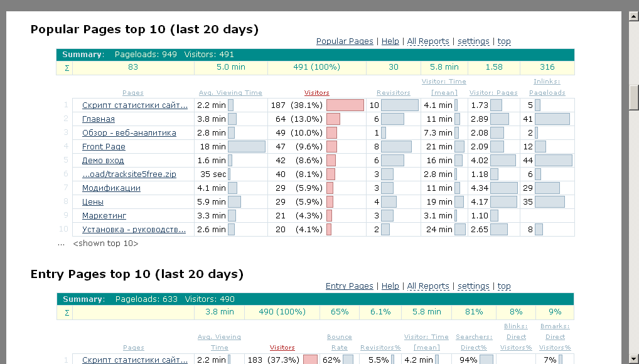Open the 'Демо вход' page link

pyautogui.click(x=103, y=161)
